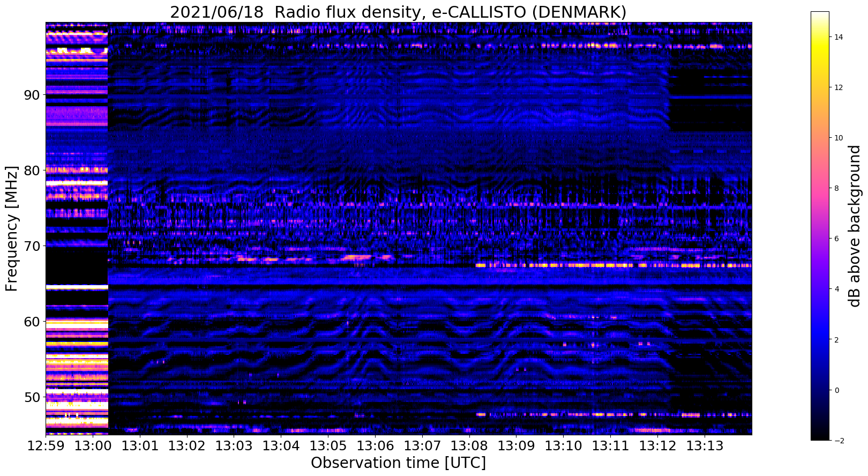Click the colorbar tick label 12

coord(838,87)
